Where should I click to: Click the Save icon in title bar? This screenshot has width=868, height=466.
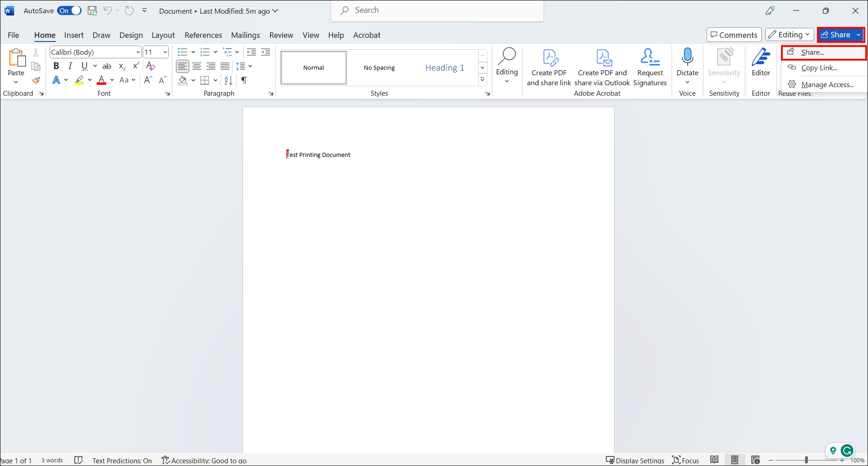[x=93, y=10]
